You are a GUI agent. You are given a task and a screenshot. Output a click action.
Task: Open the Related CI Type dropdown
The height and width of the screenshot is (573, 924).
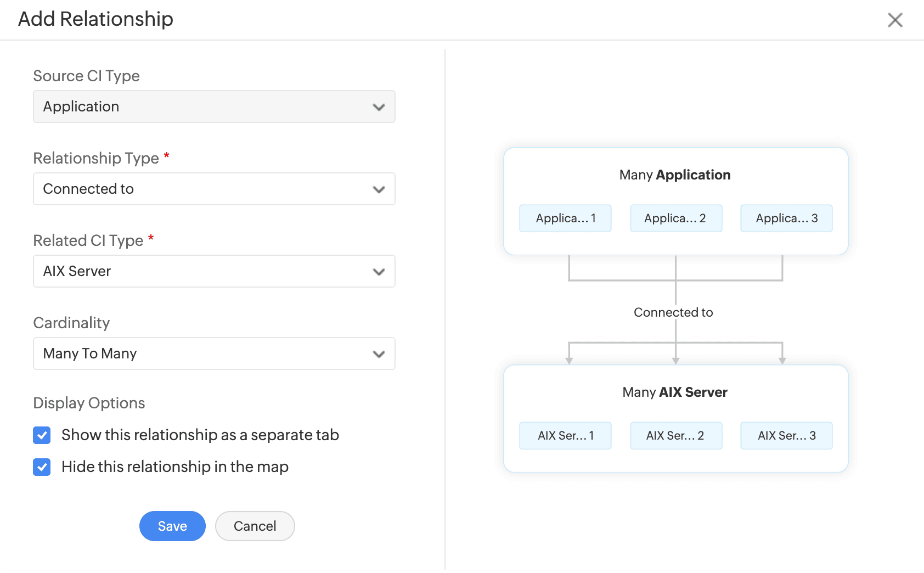pyautogui.click(x=214, y=271)
